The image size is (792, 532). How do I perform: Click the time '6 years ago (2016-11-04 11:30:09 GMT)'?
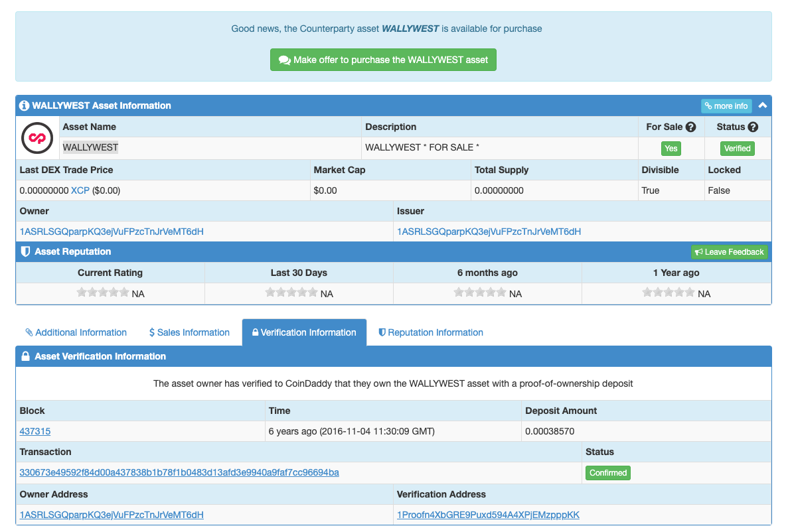coord(352,432)
